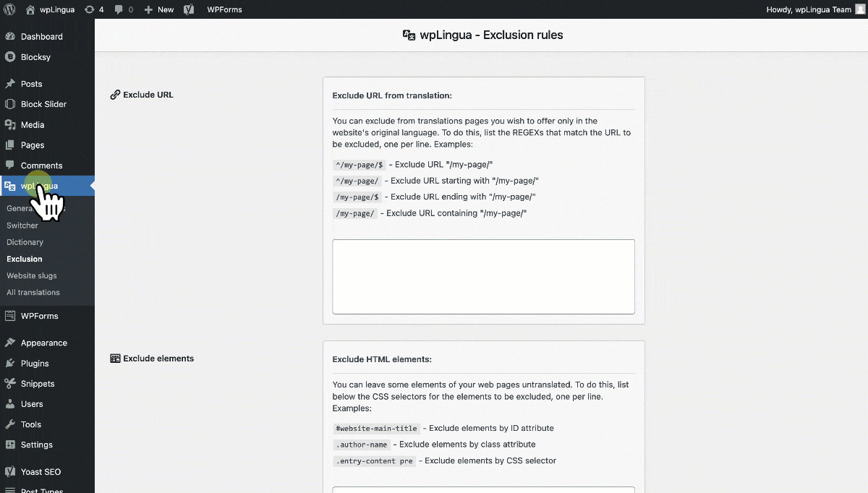
Task: Open the updates icon showing 4
Action: coord(94,9)
